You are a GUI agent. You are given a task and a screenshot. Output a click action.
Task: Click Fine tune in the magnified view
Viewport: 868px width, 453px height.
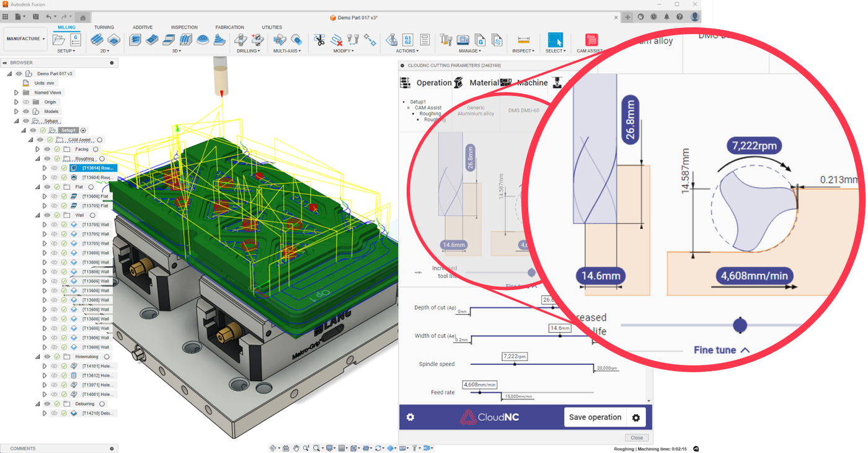(x=722, y=350)
